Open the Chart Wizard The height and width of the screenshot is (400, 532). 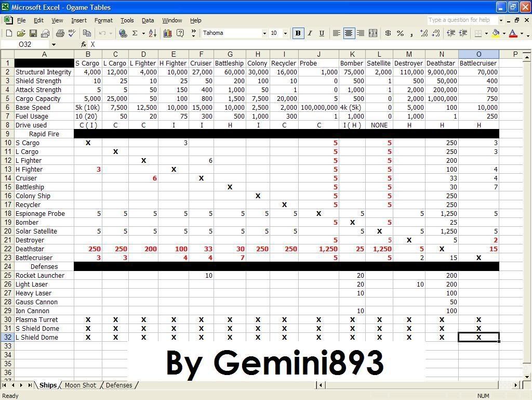(168, 33)
